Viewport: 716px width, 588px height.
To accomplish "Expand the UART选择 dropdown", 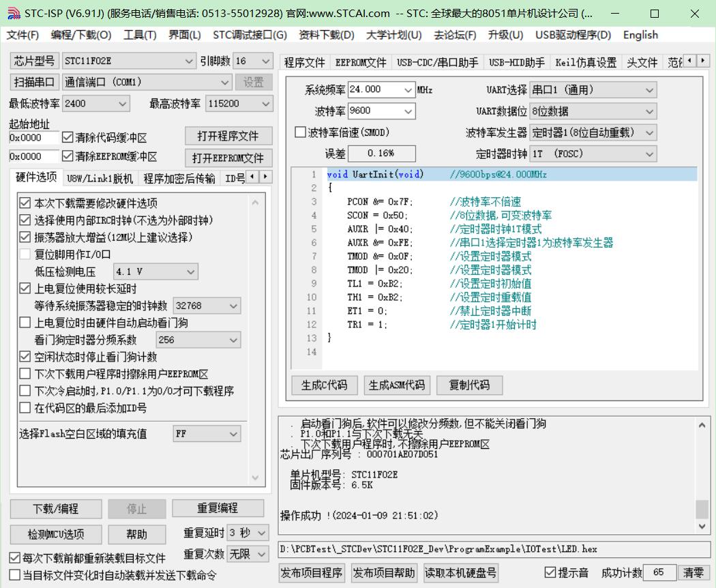I will point(593,90).
